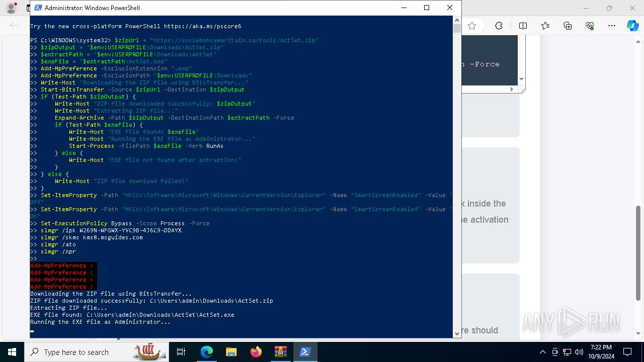The width and height of the screenshot is (644, 362).
Task: Launch Copilot from the Edge toolbar
Action: 632,26
